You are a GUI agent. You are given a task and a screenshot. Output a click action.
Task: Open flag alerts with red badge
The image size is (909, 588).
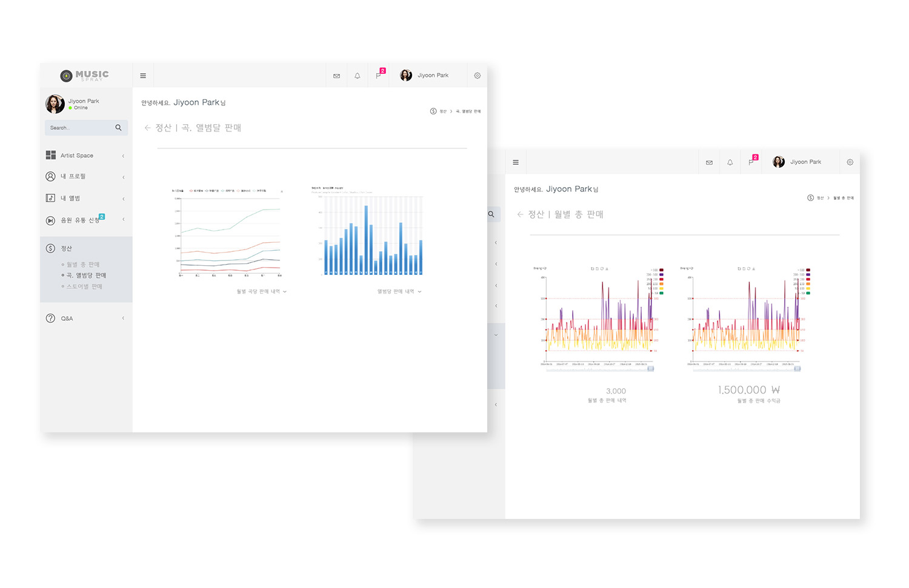380,74
